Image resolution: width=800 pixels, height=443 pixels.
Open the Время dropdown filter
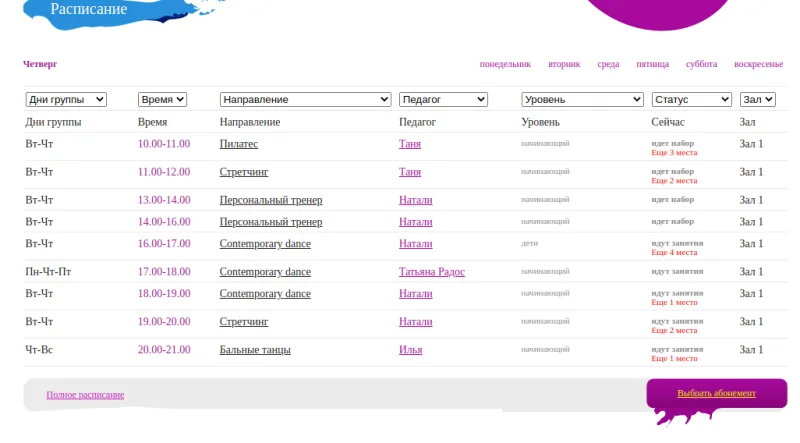[x=162, y=100]
